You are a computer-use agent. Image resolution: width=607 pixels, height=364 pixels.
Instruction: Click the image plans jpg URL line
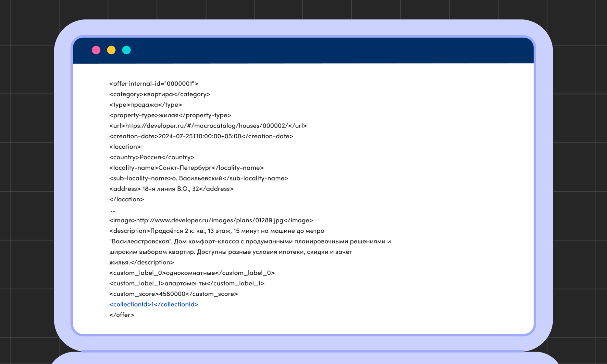(x=211, y=220)
